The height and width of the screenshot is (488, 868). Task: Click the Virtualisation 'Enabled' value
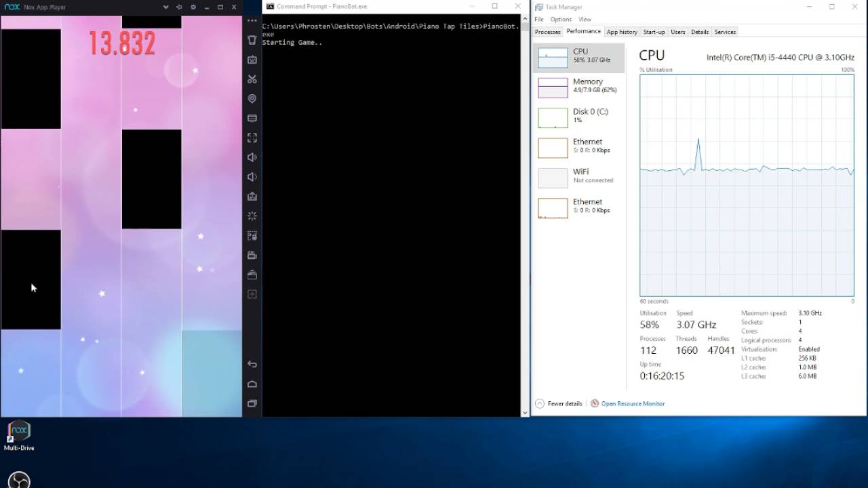click(809, 349)
